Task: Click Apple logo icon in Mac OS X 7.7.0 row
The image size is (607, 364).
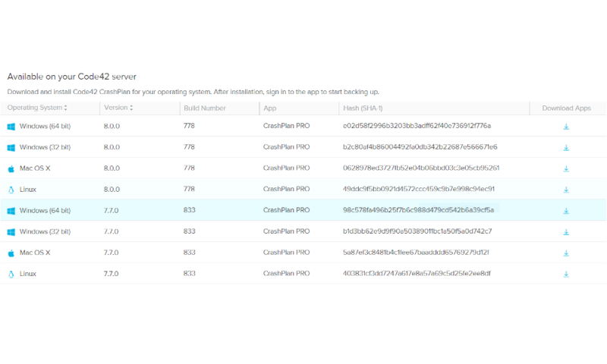Action: click(11, 253)
